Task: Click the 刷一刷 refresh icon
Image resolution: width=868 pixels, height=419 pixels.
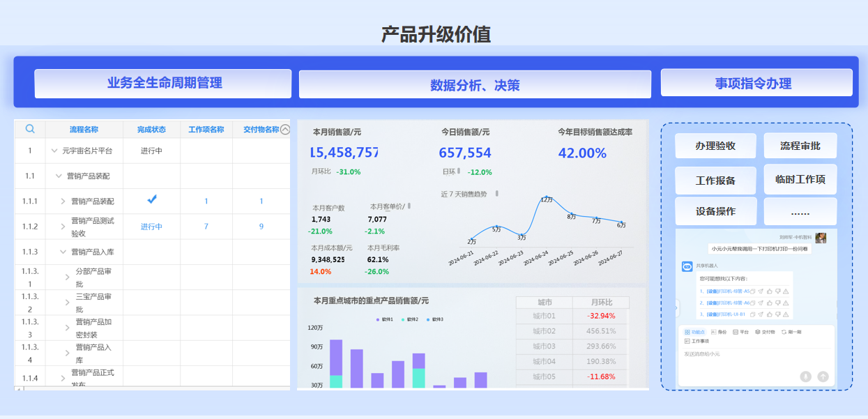Action: coord(784,332)
